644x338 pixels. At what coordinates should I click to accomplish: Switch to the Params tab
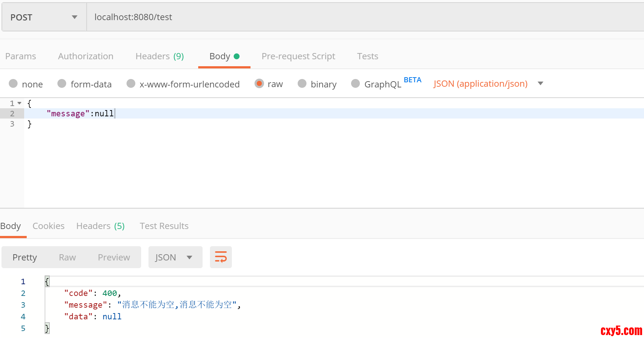20,56
